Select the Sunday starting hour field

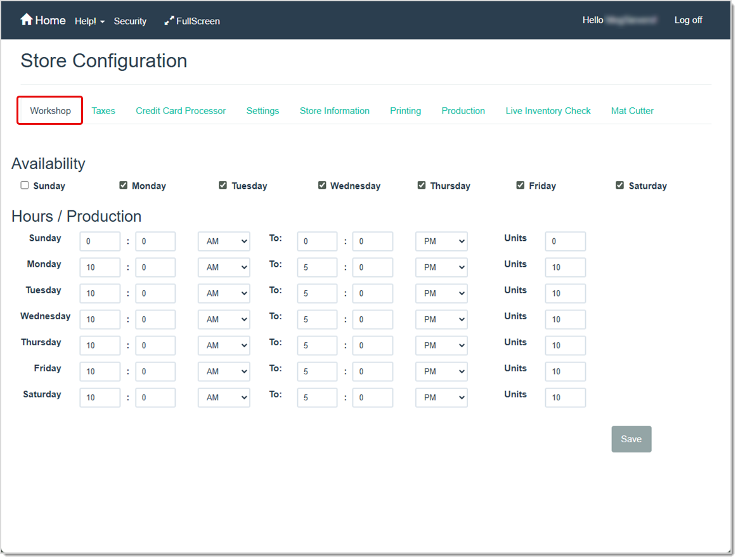(x=100, y=241)
